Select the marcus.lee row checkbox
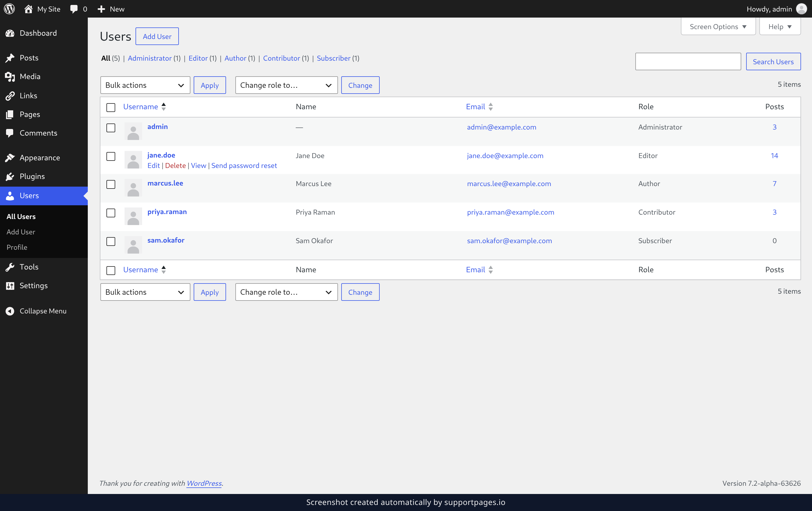The width and height of the screenshot is (812, 511). pyautogui.click(x=111, y=184)
